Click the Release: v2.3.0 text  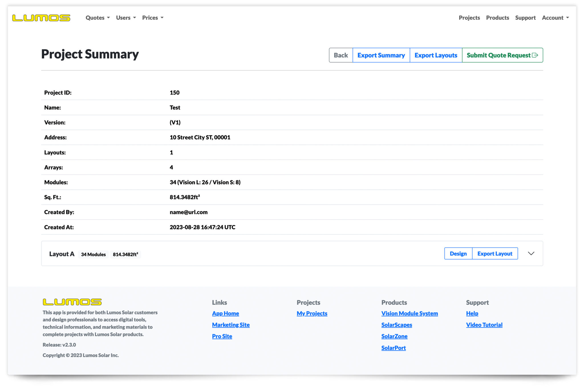click(x=59, y=345)
